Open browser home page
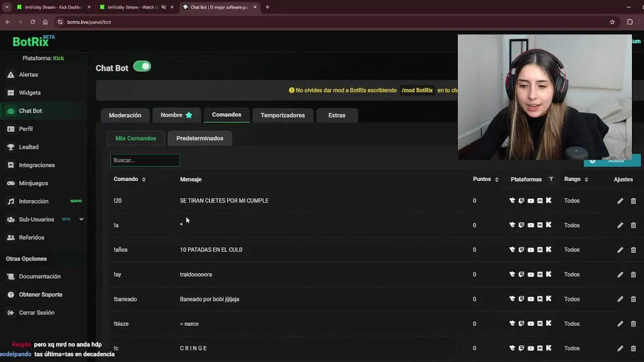This screenshot has height=362, width=644. tap(45, 22)
